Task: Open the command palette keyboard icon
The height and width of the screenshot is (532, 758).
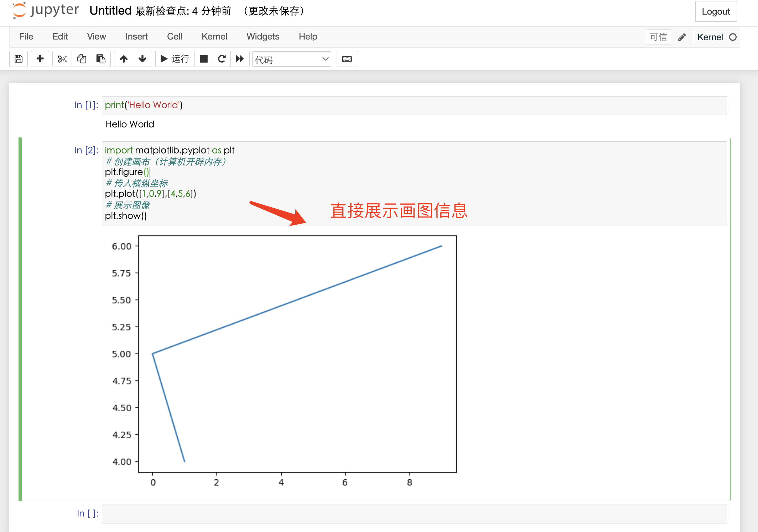Action: 347,59
